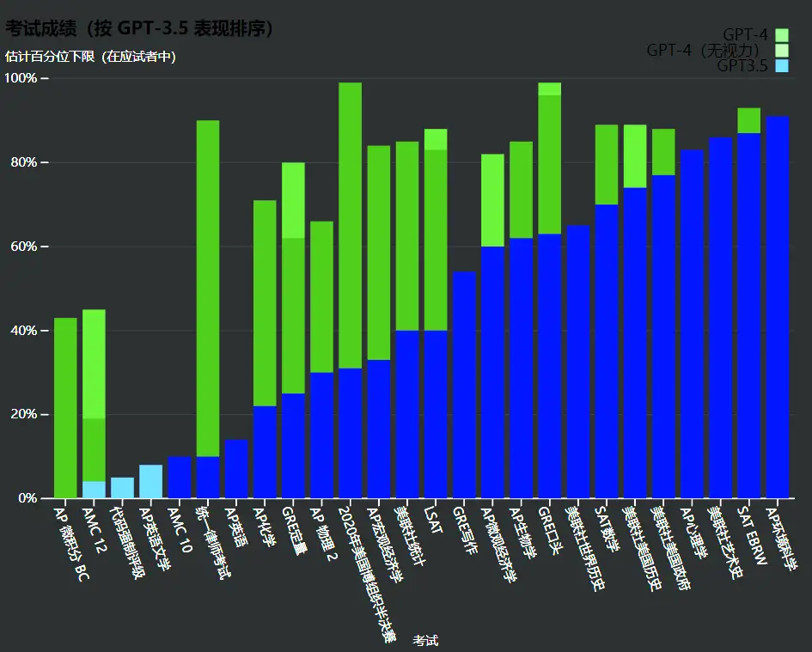Image resolution: width=812 pixels, height=652 pixels.
Task: Click the GPT3.5 legend color swatch
Action: pyautogui.click(x=782, y=66)
